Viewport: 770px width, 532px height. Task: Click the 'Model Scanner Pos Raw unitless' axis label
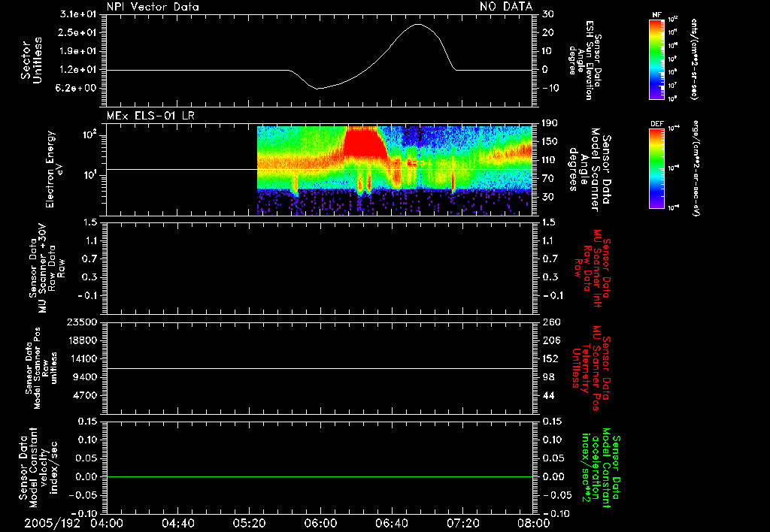41,368
